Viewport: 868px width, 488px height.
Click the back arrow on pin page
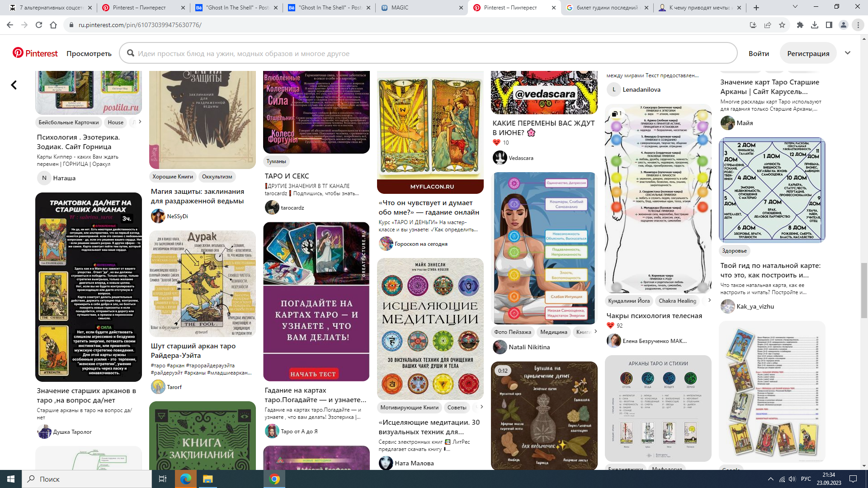(14, 85)
